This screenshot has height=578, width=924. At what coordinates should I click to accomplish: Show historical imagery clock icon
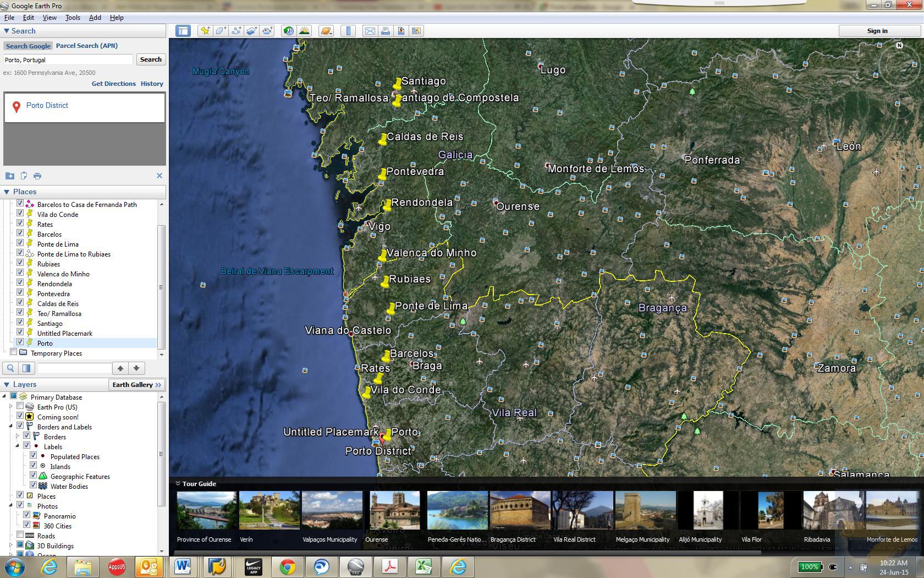(x=288, y=31)
